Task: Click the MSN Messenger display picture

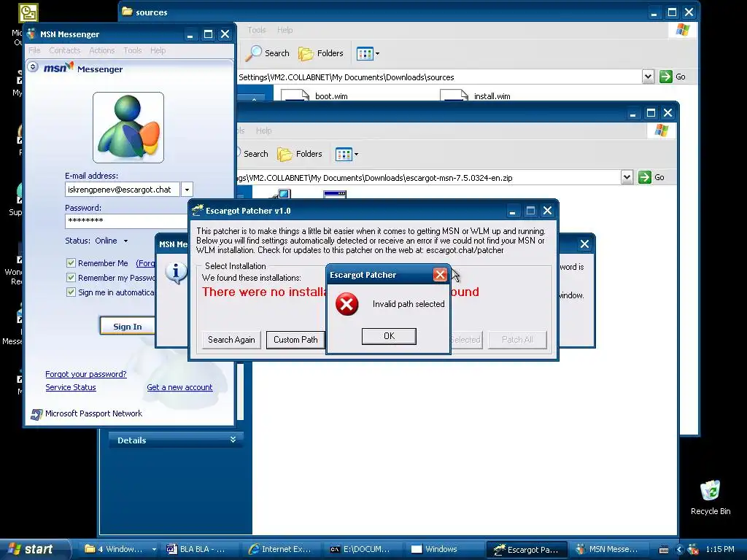Action: coord(128,128)
